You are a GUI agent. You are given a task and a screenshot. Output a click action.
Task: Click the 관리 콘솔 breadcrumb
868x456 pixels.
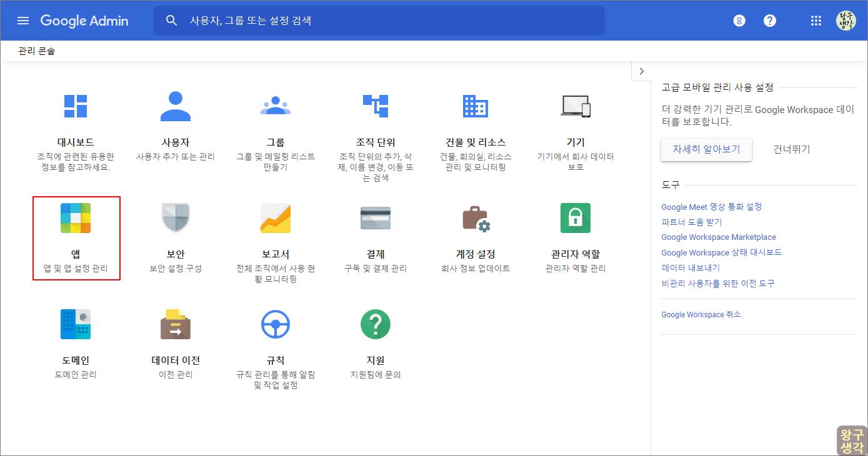click(x=36, y=51)
